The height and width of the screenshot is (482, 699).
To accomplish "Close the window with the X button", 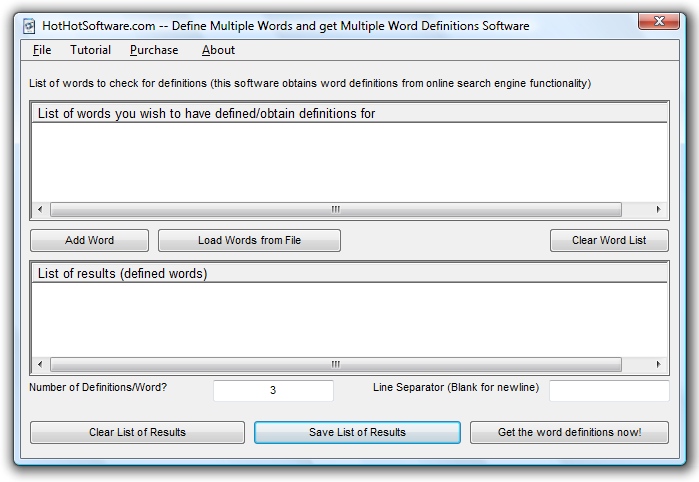I will point(659,21).
